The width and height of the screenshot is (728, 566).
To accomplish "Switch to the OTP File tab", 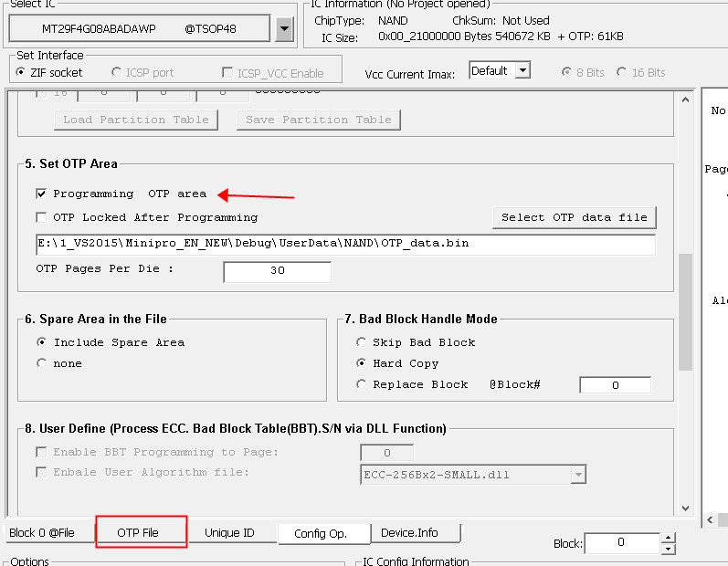I will pos(138,532).
